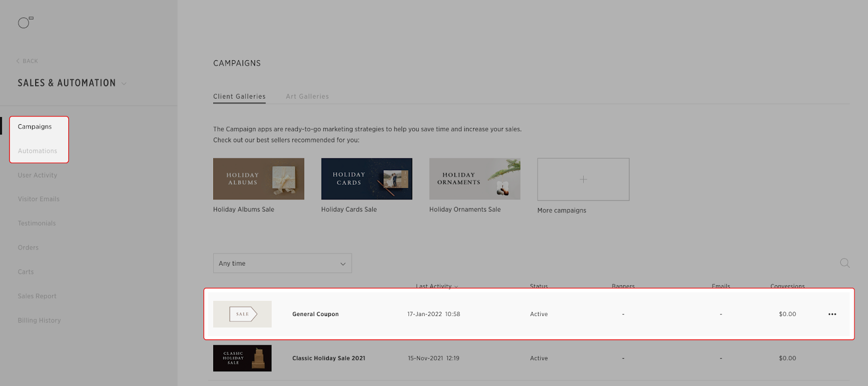Click the $0.00 conversions for Classic Holiday Sale
The image size is (868, 386).
pos(788,358)
